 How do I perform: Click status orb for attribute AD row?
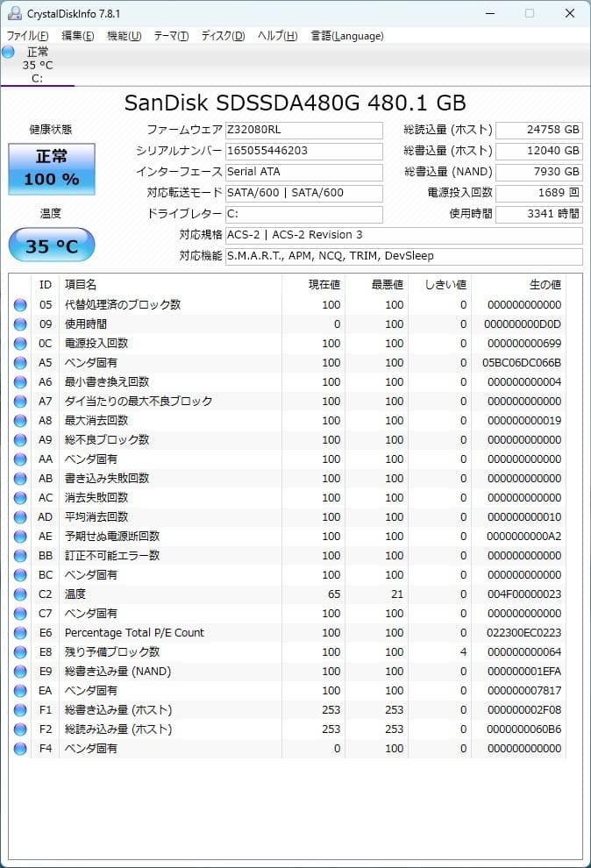pyautogui.click(x=20, y=517)
